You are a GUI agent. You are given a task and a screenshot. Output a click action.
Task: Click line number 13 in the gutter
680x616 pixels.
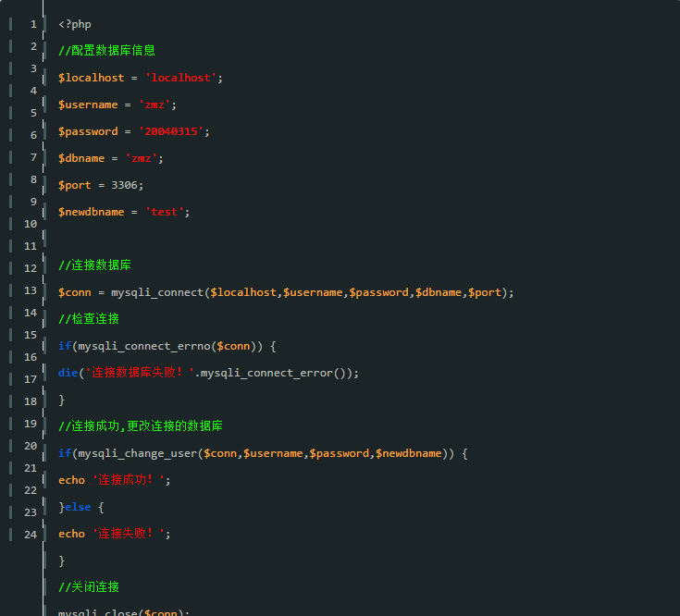click(x=31, y=290)
